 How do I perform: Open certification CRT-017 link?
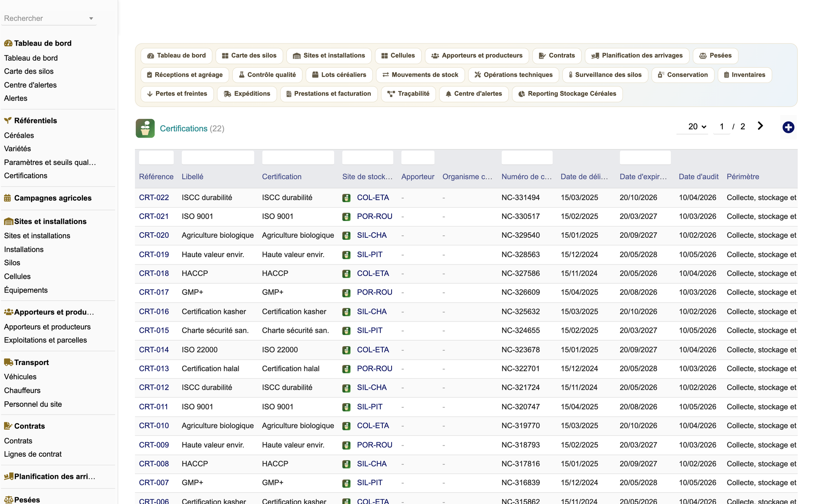tap(154, 292)
